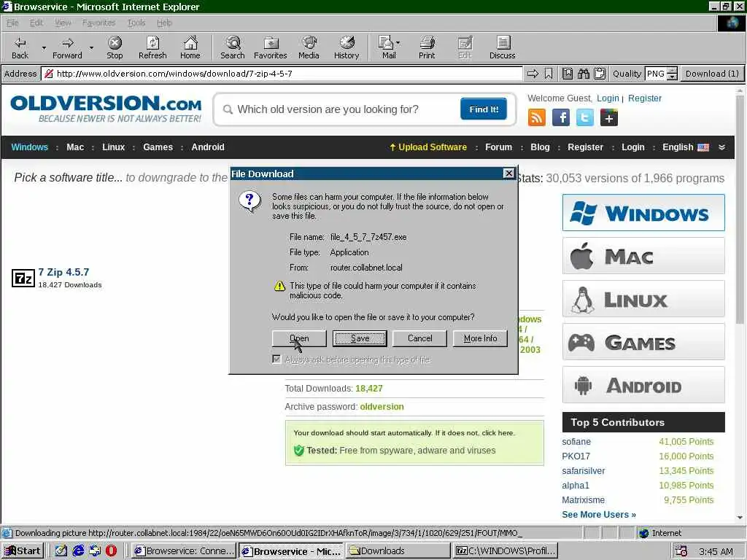747x560 pixels.
Task: Launch Internet Explorer from quick launch
Action: click(78, 551)
